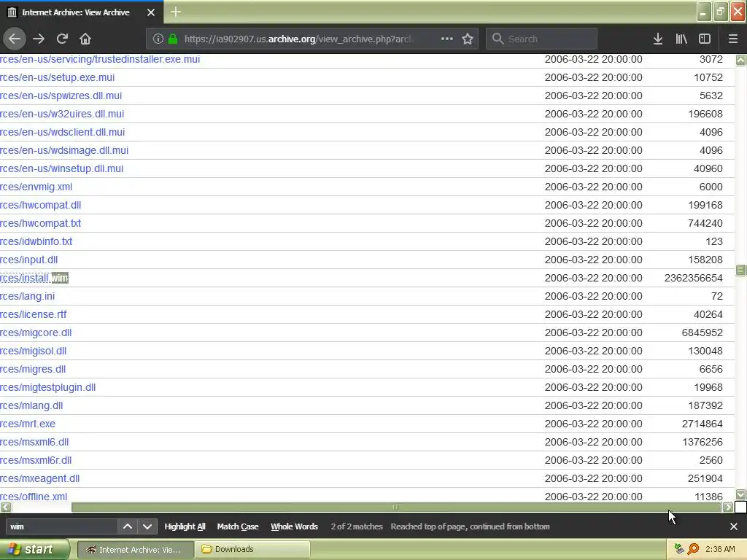Open the Windows start menu
747x560 pixels.
click(34, 550)
